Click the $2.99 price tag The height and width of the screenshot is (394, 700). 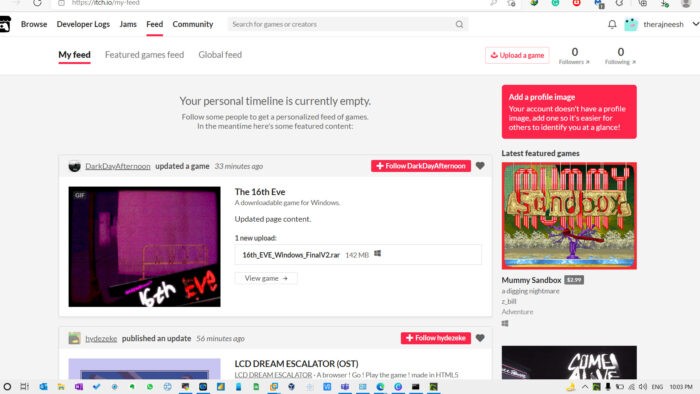tap(574, 280)
